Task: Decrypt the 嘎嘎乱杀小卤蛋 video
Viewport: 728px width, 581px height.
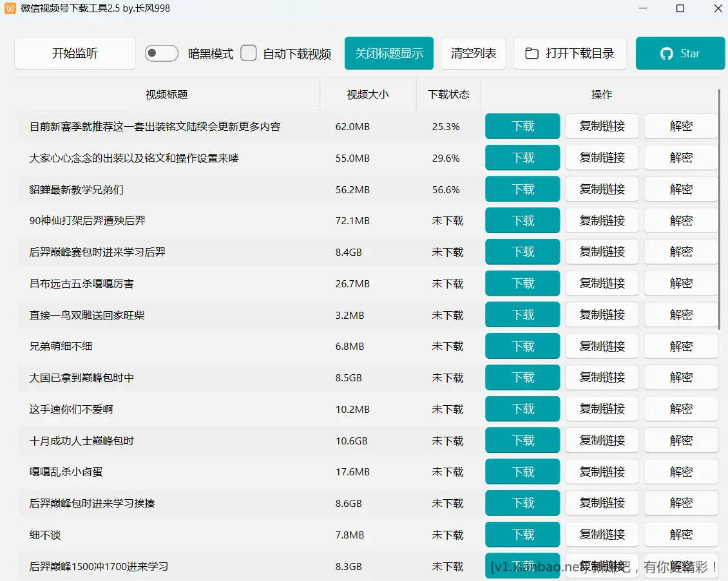Action: point(681,472)
